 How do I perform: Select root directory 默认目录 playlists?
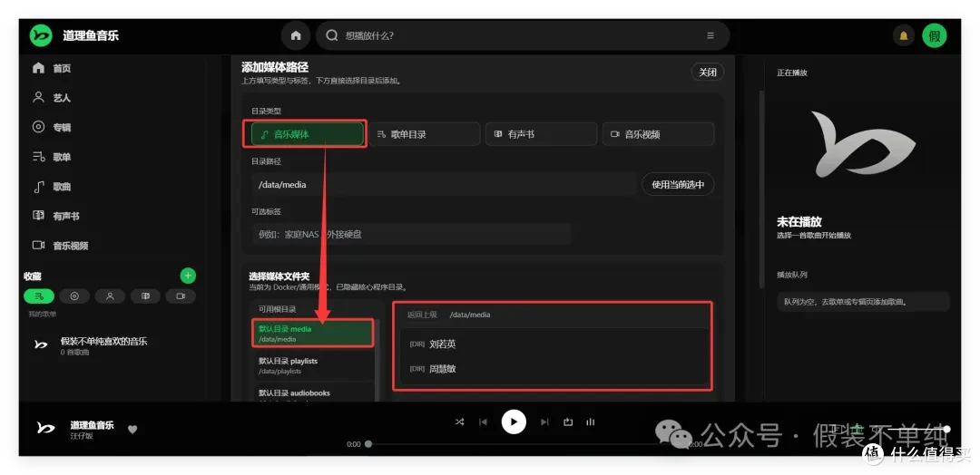312,365
